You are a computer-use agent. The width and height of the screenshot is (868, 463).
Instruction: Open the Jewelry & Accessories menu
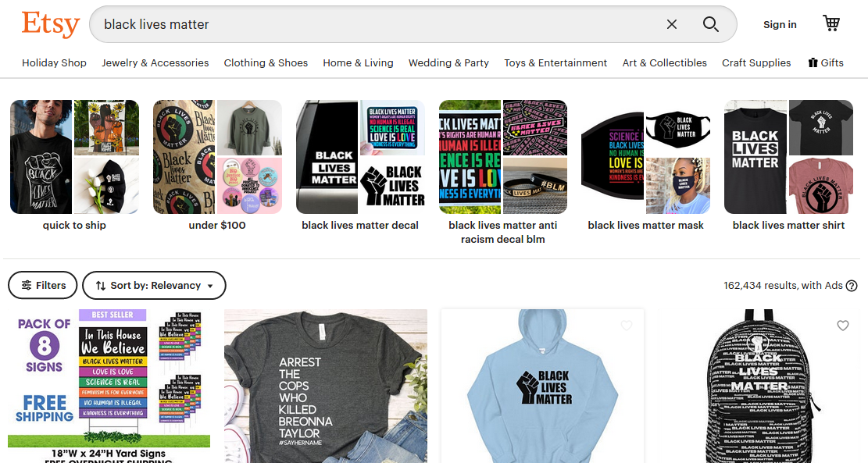point(155,62)
